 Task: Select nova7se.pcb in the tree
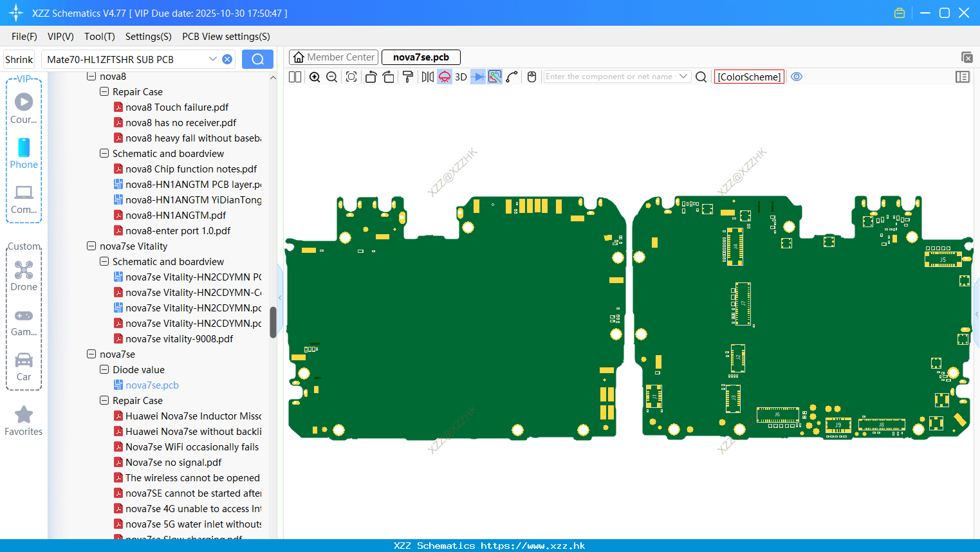pos(152,385)
